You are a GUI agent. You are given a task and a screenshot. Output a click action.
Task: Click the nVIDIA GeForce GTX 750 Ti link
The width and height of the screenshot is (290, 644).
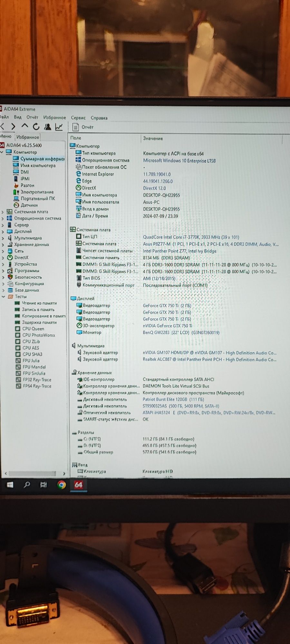(167, 326)
